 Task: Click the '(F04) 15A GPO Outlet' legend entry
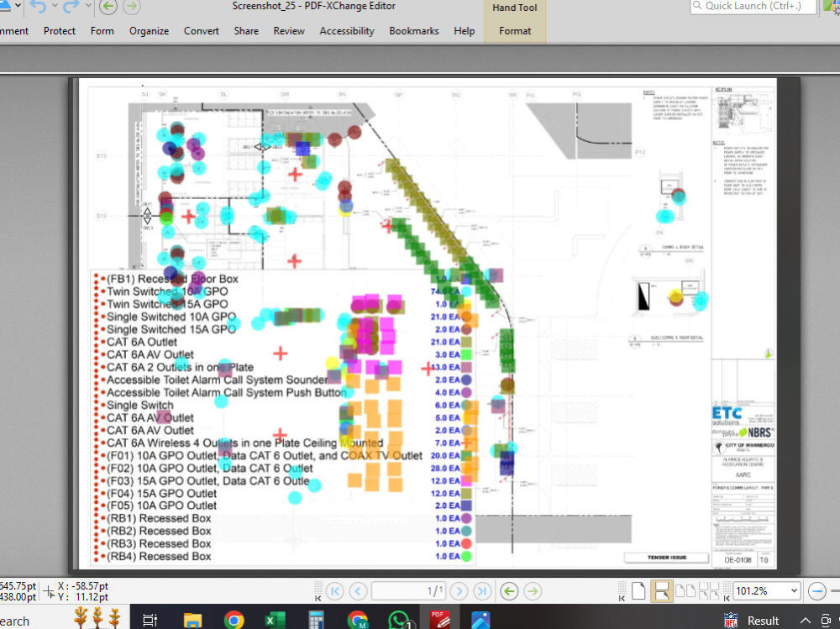(162, 494)
